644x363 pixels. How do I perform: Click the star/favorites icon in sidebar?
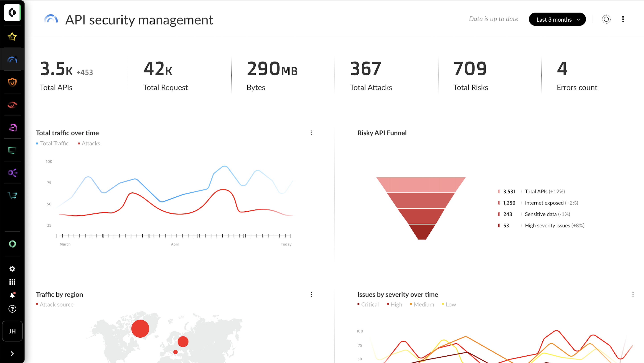point(12,37)
